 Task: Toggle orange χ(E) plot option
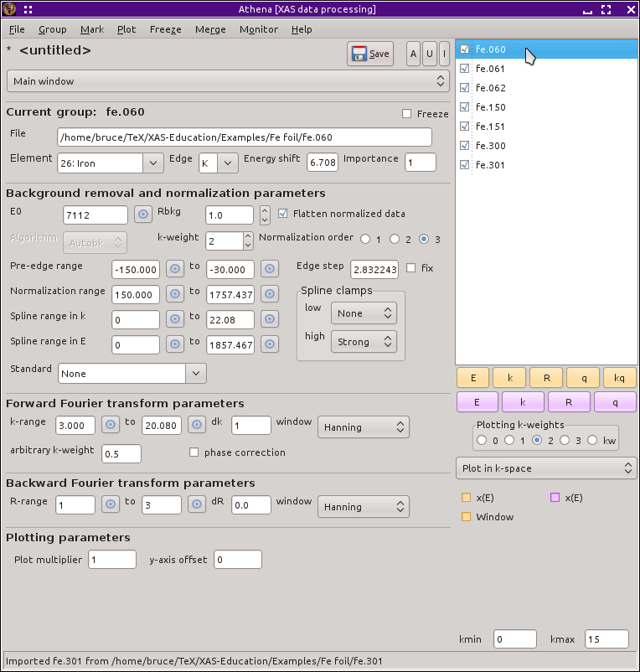pyautogui.click(x=466, y=497)
